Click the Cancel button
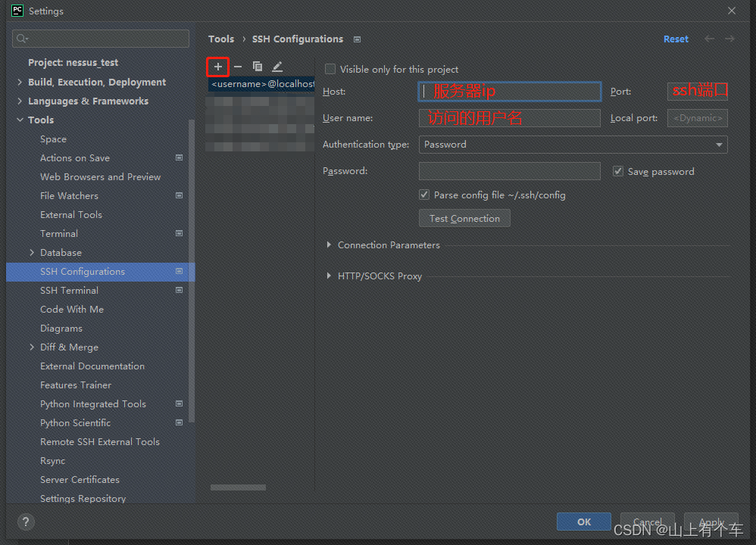Screen dimensions: 756x545 click(647, 522)
